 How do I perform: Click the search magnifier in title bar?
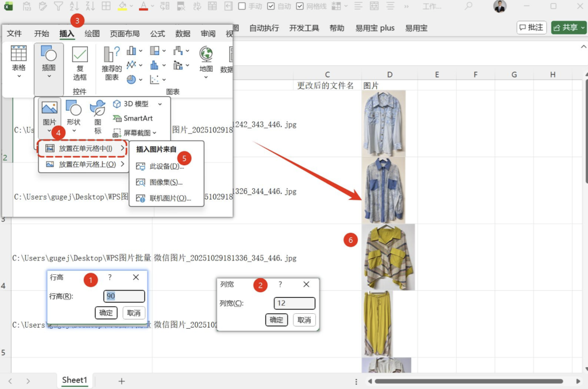coord(469,6)
